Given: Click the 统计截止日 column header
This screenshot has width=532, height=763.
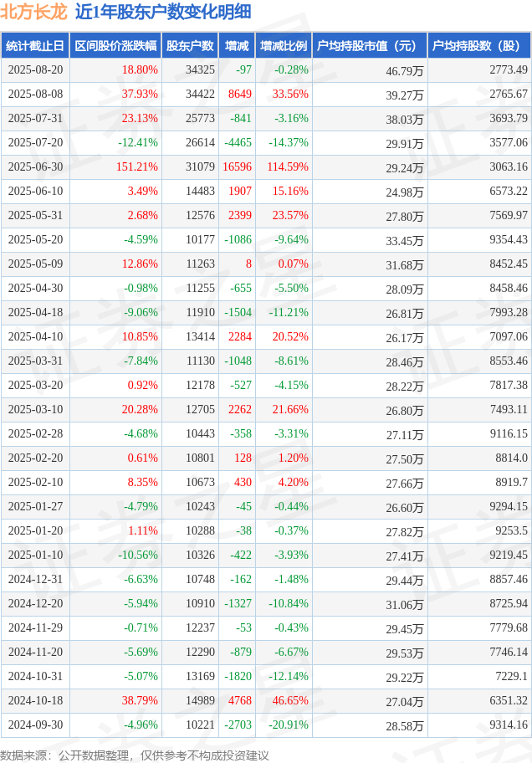Looking at the screenshot, I should tap(35, 46).
